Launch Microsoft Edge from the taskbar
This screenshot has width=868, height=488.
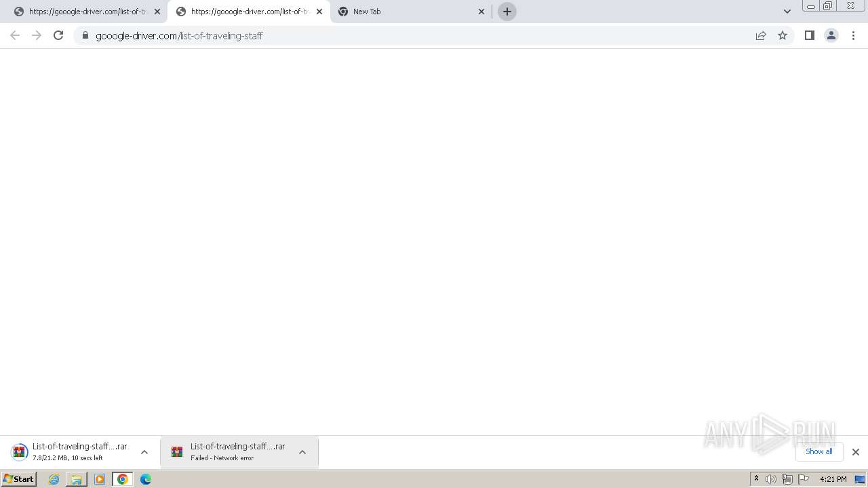146,479
